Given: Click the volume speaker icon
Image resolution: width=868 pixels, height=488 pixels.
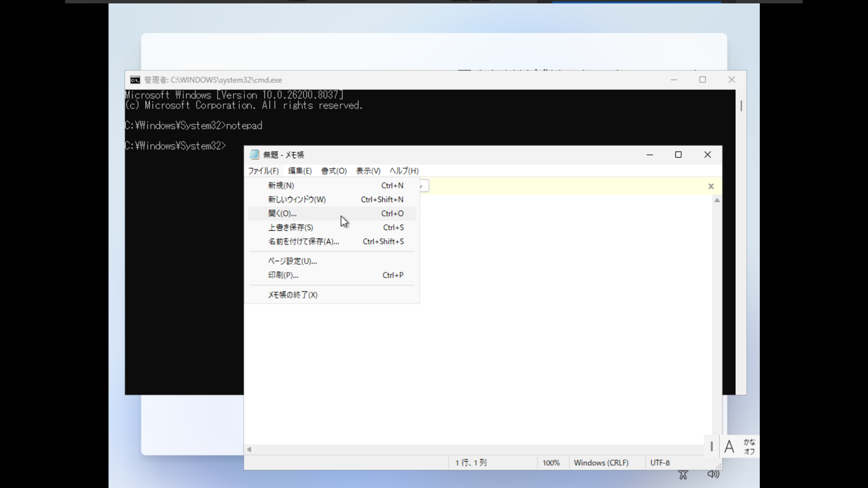Looking at the screenshot, I should [x=713, y=474].
